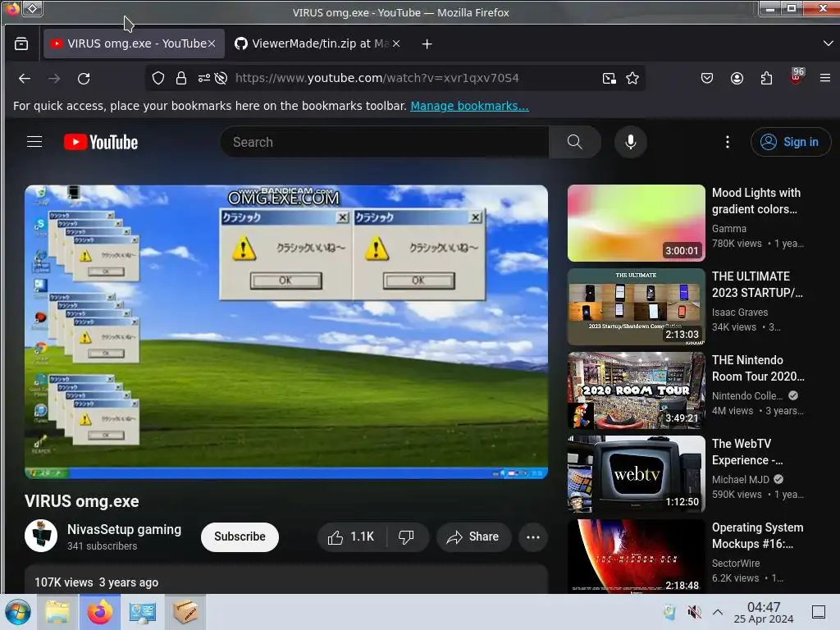
Task: Click the window's pin icon in title bar
Action: (x=33, y=8)
